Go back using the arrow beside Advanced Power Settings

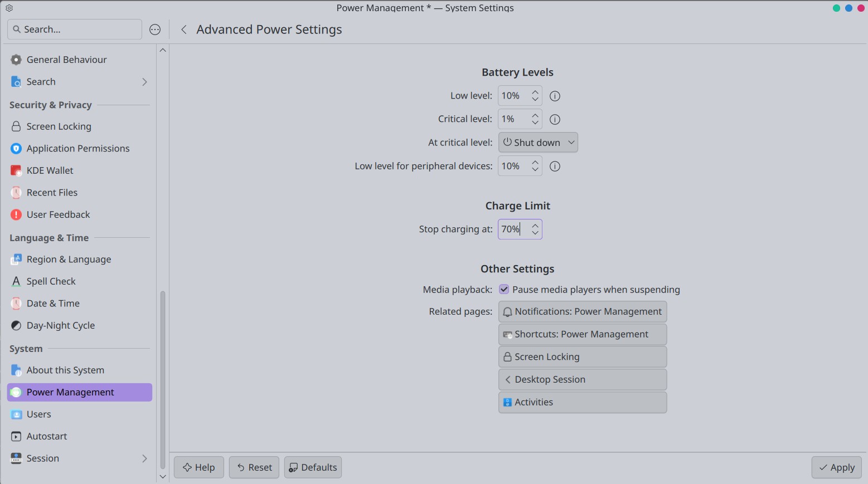(x=183, y=30)
